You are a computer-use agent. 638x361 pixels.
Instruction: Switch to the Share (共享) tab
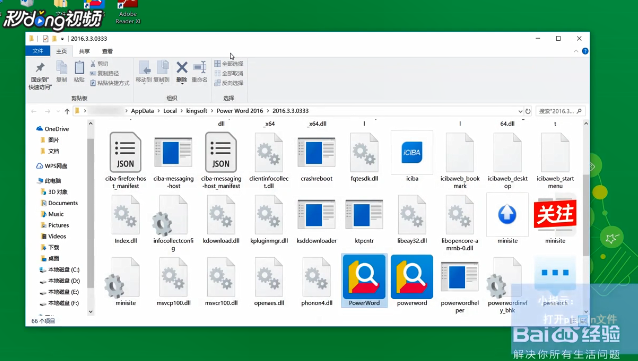point(84,51)
